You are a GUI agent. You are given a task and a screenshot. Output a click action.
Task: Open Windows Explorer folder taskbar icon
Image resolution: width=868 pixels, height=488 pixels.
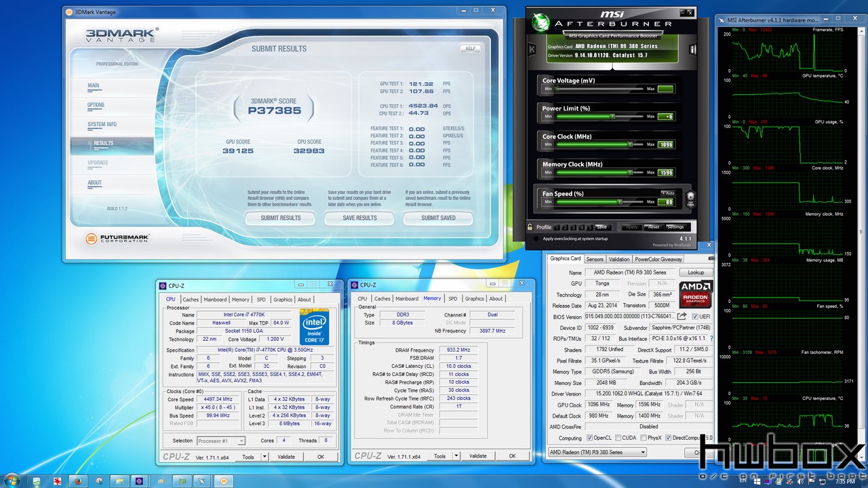pos(119,481)
